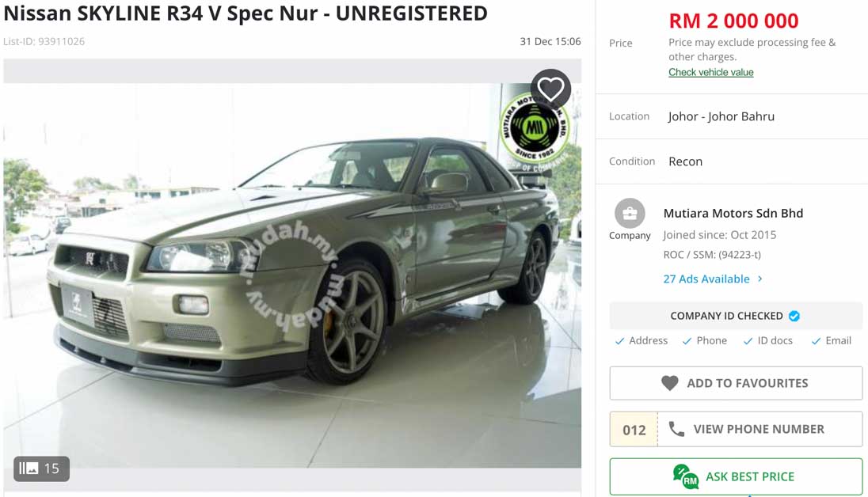Screen dimensions: 868x497
Task: Click the RM chat bubble icon
Action: click(x=685, y=476)
